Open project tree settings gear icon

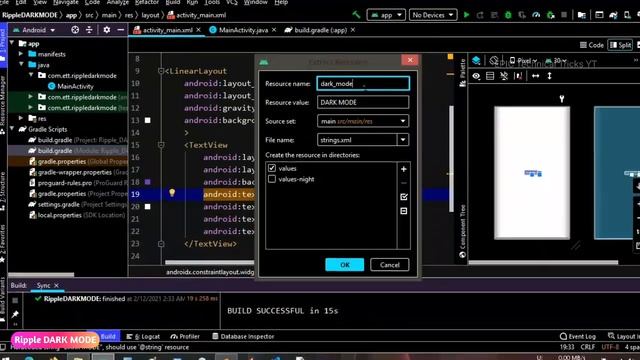[107, 30]
